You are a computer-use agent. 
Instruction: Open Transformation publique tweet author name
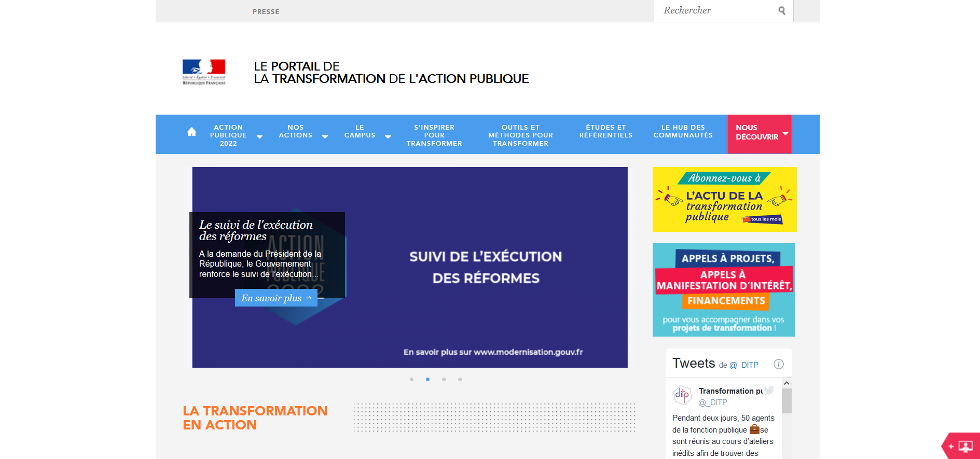click(x=730, y=391)
